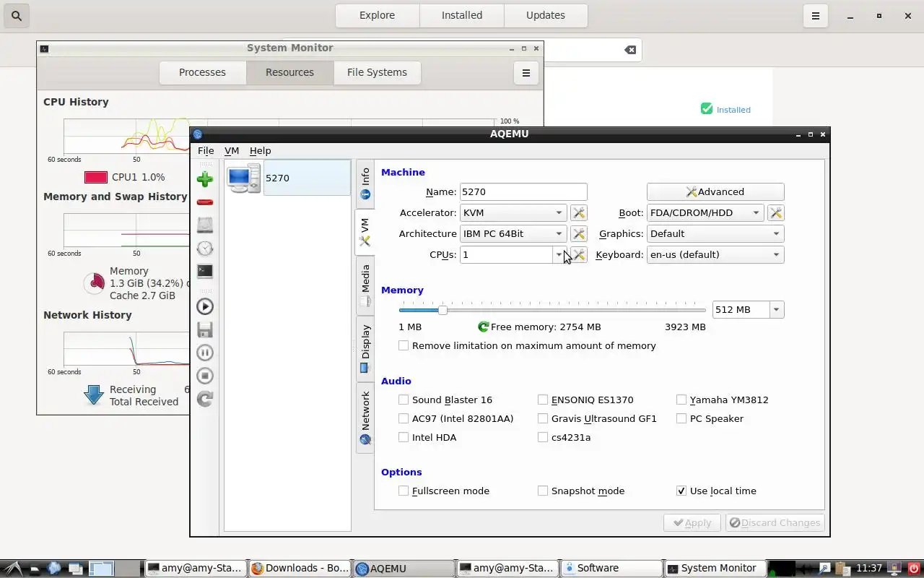Open Boot FDA/CDROM/HDD dropdown

pyautogui.click(x=705, y=212)
